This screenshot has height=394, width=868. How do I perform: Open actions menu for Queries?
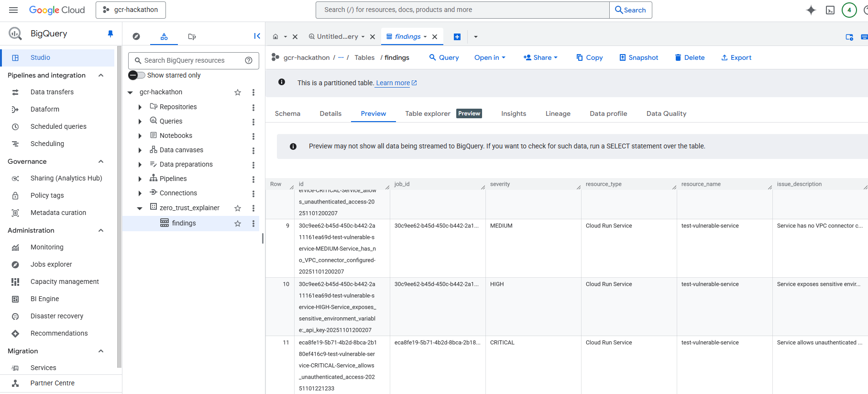[253, 122]
